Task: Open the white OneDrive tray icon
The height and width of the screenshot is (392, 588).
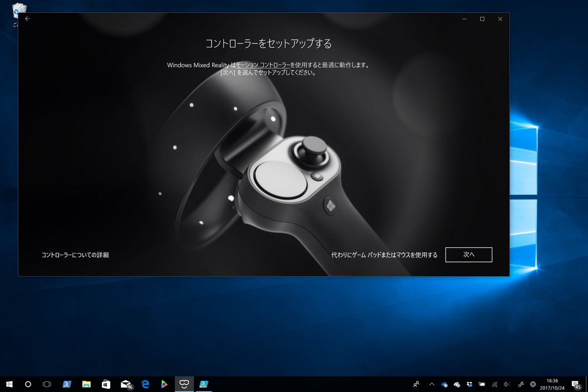Action: click(x=457, y=384)
